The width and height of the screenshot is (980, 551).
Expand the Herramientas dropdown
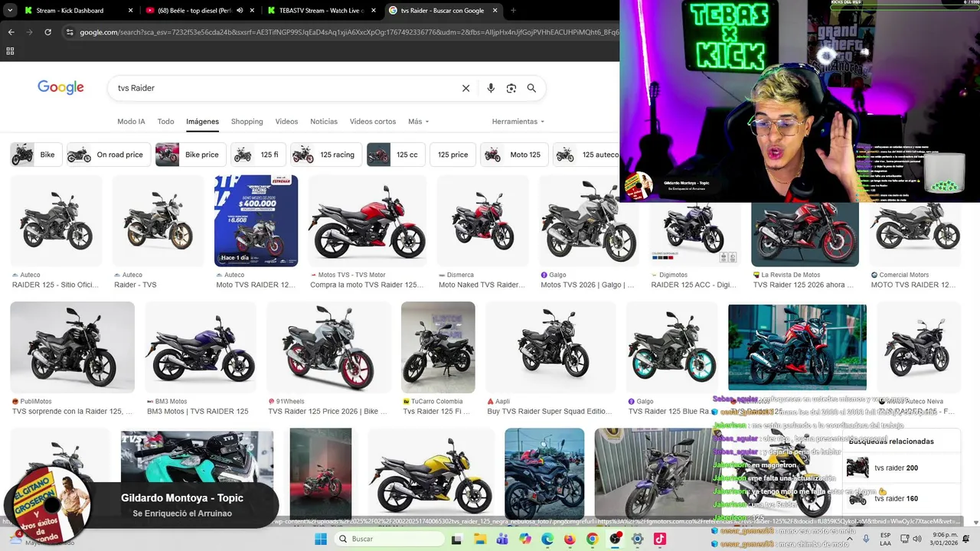tap(518, 122)
